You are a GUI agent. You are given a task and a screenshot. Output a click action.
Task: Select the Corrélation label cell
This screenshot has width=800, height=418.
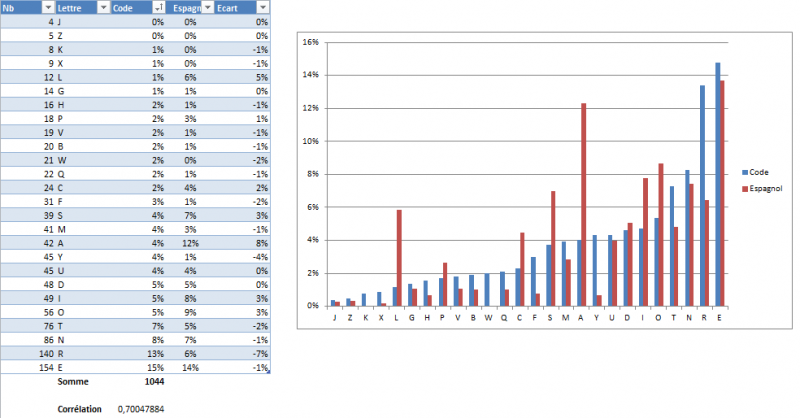click(80, 409)
